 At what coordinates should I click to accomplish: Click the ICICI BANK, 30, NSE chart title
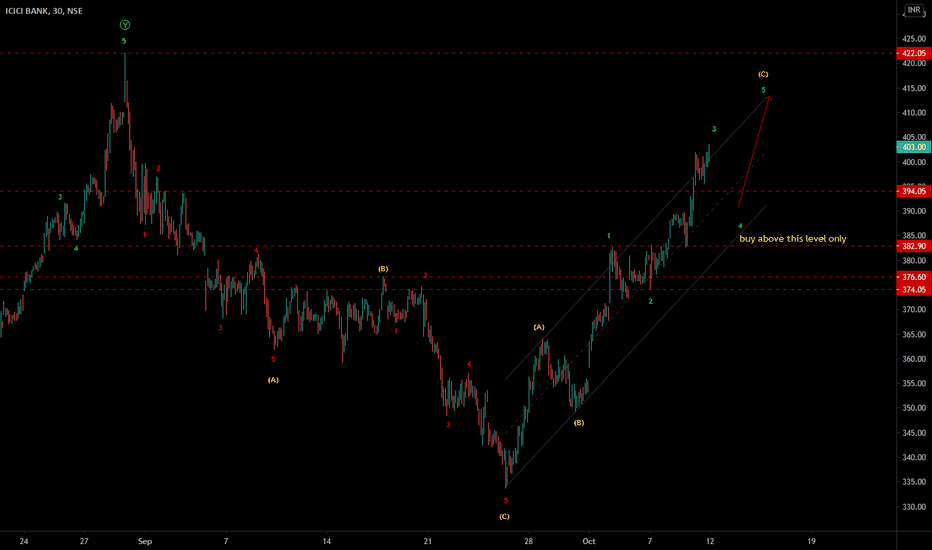pos(44,11)
